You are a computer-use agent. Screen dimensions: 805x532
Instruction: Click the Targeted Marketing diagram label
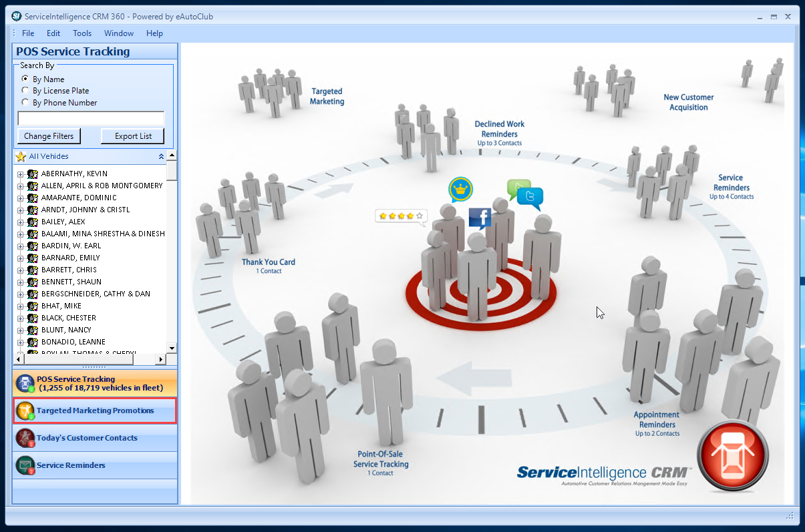327,96
